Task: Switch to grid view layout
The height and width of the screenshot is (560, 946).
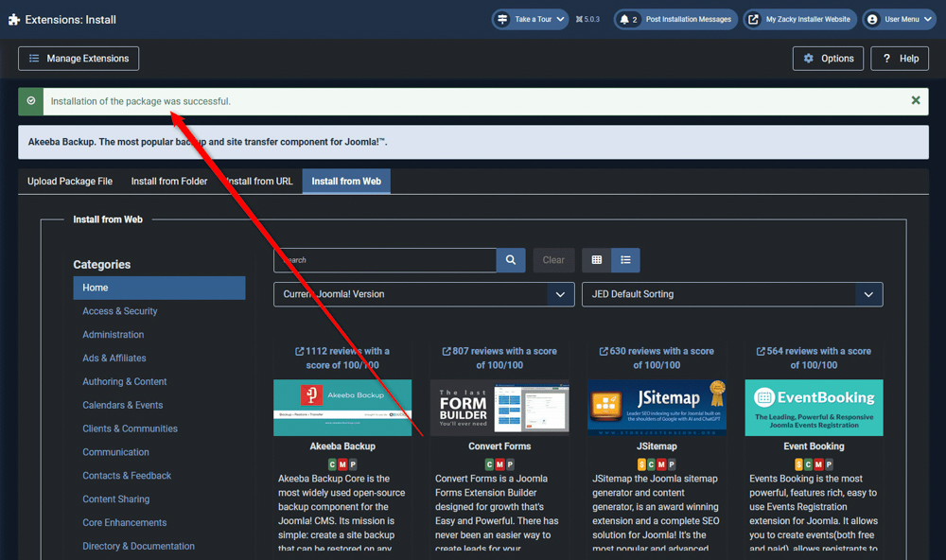Action: [x=596, y=260]
